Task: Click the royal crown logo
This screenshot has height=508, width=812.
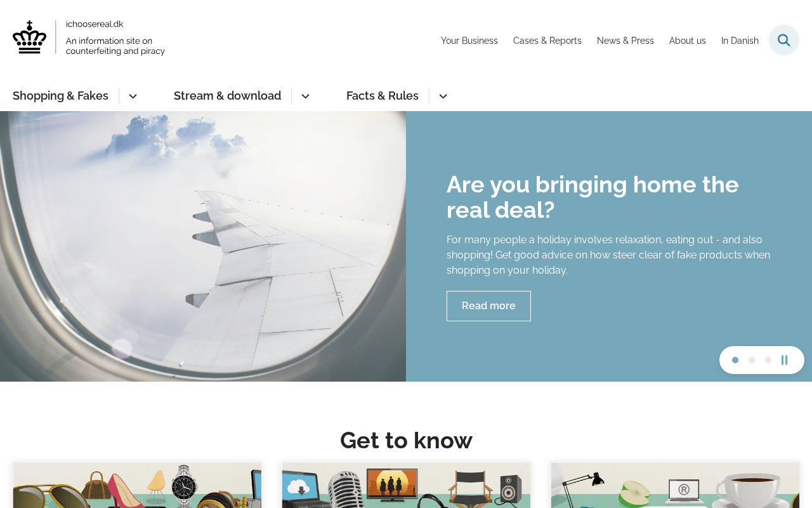Action: point(29,37)
